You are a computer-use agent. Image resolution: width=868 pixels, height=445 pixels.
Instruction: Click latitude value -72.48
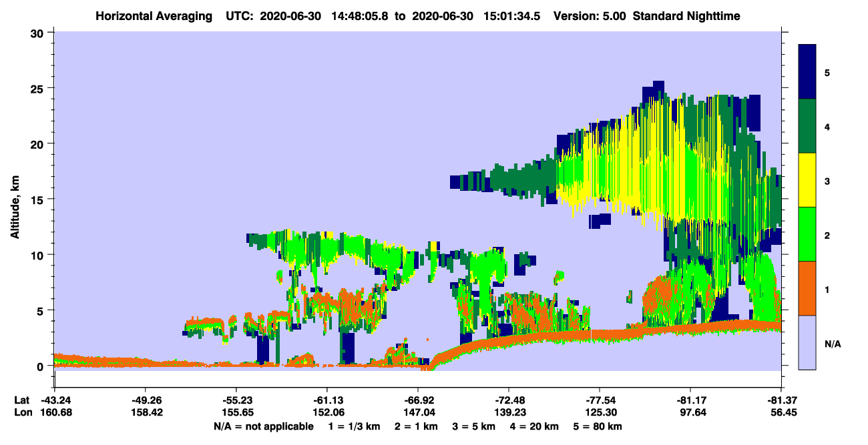coord(509,400)
